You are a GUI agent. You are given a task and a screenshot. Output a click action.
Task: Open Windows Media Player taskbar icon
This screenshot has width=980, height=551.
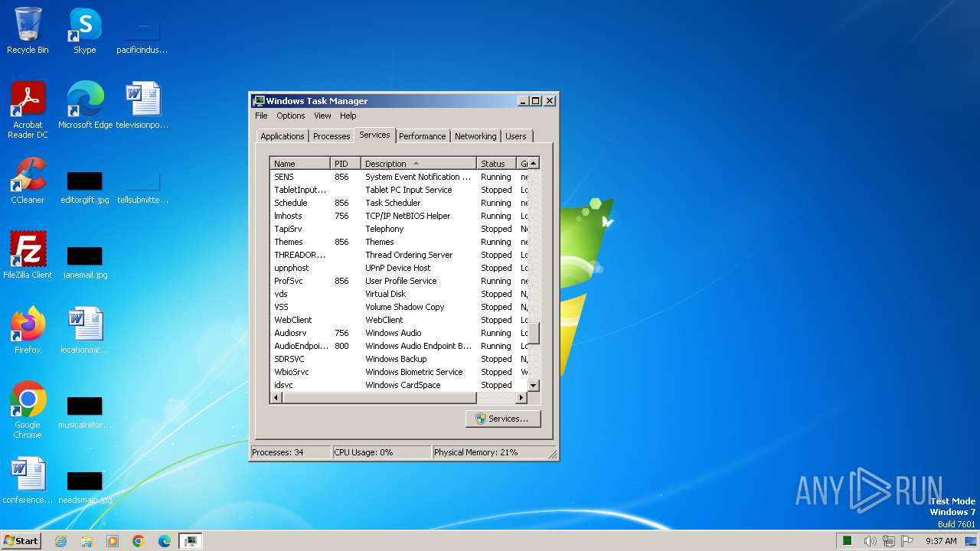tap(113, 541)
